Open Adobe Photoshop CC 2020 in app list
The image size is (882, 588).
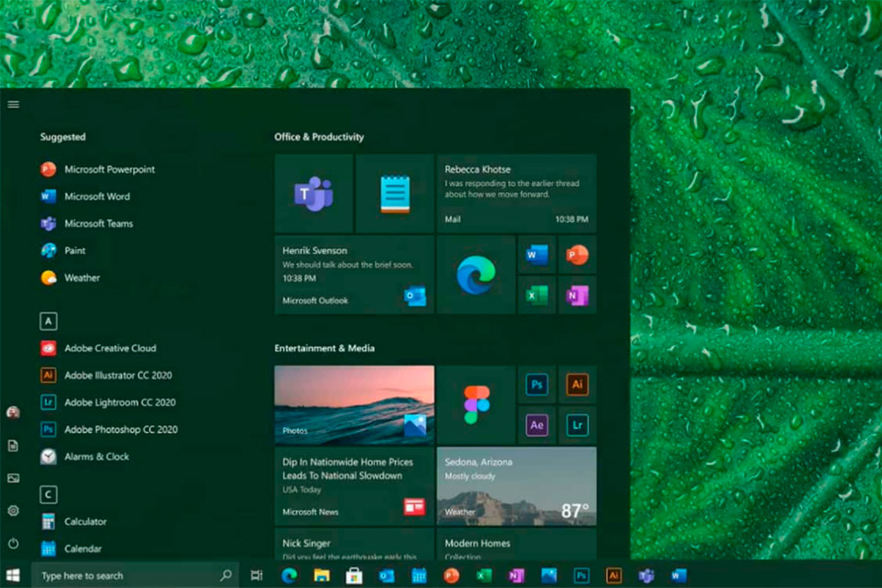(x=109, y=429)
